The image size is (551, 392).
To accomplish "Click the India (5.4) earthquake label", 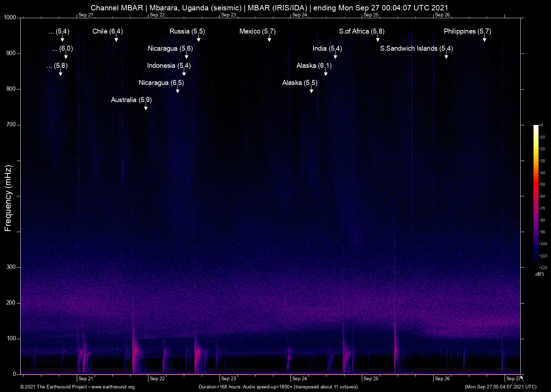I will [x=327, y=49].
